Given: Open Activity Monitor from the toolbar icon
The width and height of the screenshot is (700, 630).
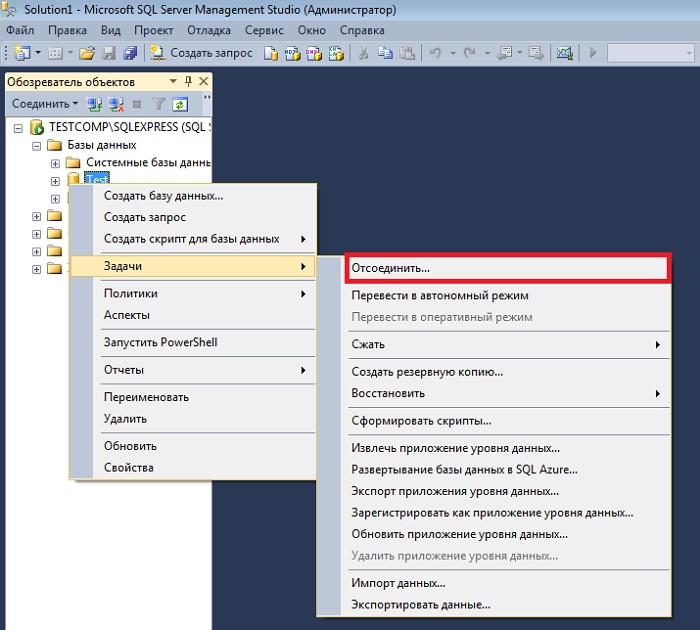Looking at the screenshot, I should point(564,53).
